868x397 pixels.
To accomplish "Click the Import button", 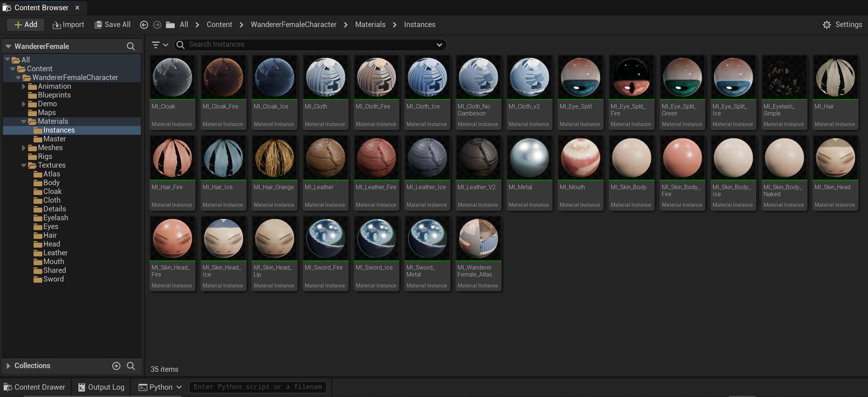I will point(68,24).
